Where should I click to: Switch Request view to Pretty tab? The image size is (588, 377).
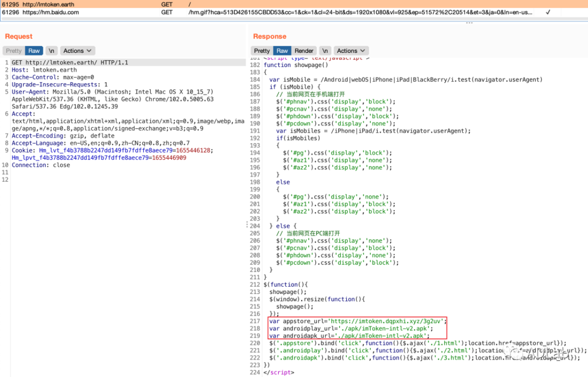pos(14,51)
